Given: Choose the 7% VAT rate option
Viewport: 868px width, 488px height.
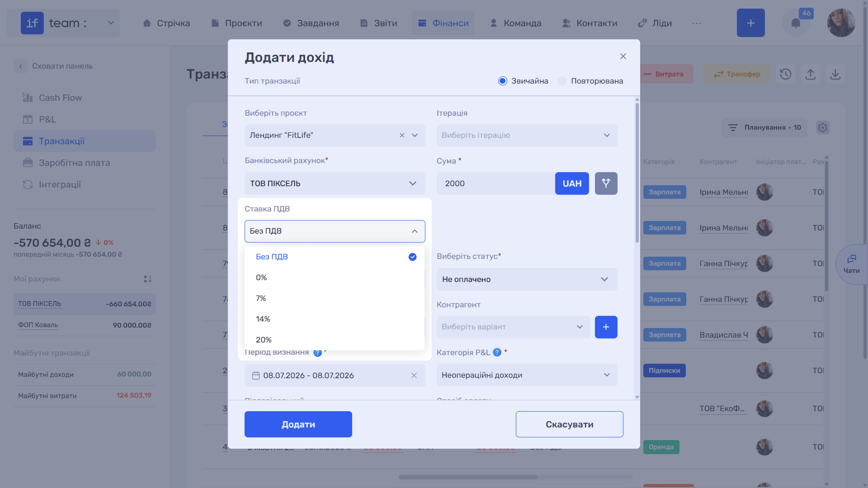Looking at the screenshot, I should coord(335,298).
